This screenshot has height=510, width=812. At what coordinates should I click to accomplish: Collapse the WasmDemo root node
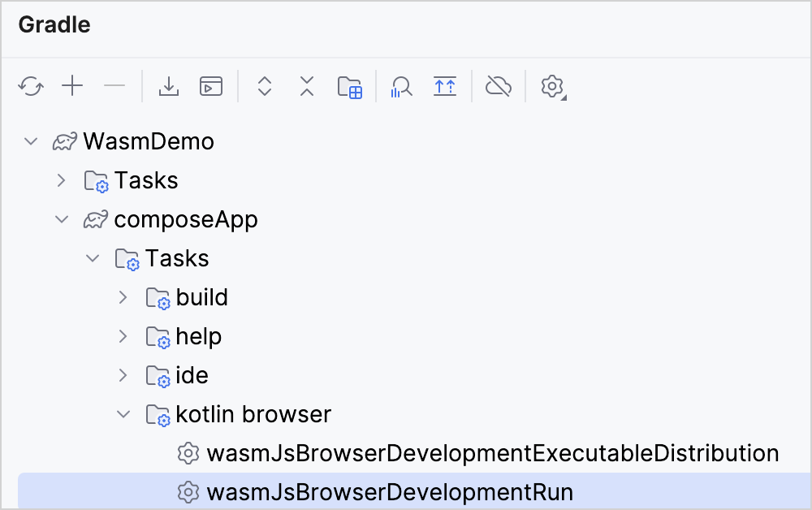pos(31,141)
